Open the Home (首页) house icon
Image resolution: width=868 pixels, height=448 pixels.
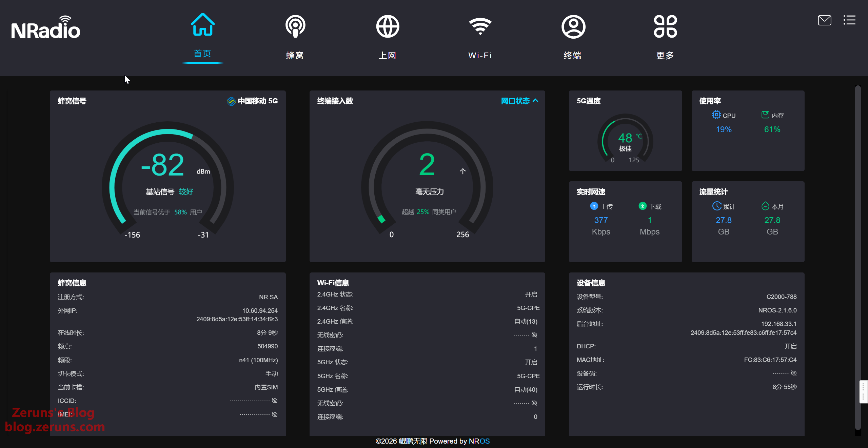[202, 25]
